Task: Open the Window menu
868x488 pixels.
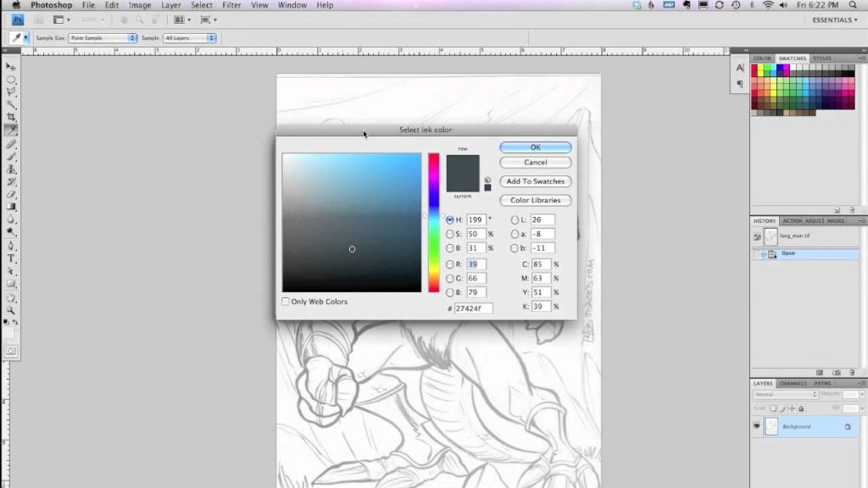Action: [292, 5]
